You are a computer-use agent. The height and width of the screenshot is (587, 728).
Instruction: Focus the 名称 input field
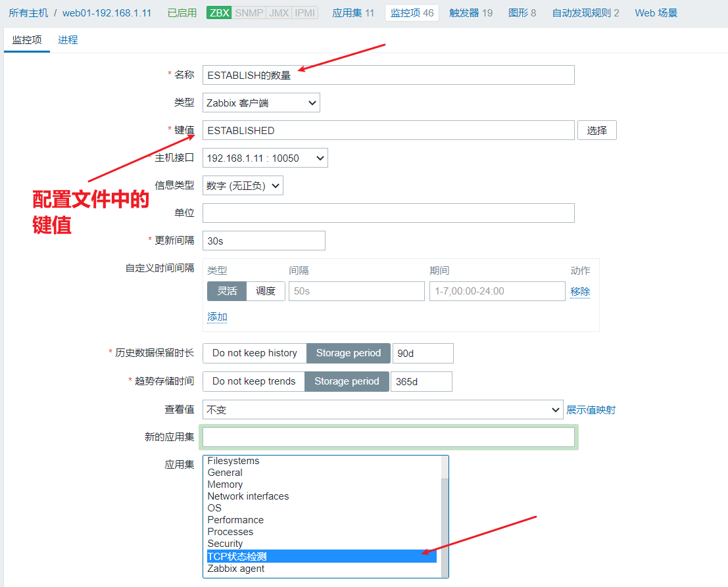tap(388, 75)
